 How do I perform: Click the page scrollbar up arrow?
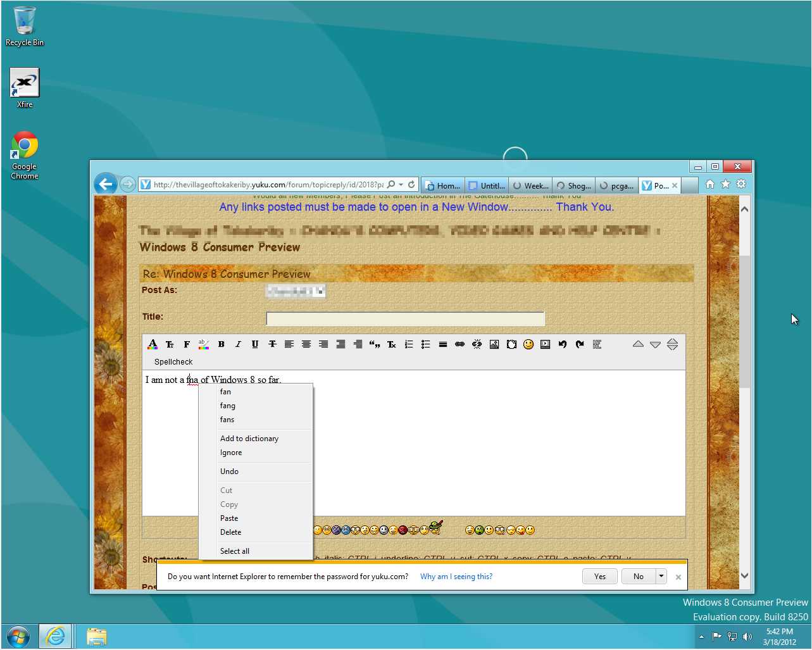pos(744,209)
